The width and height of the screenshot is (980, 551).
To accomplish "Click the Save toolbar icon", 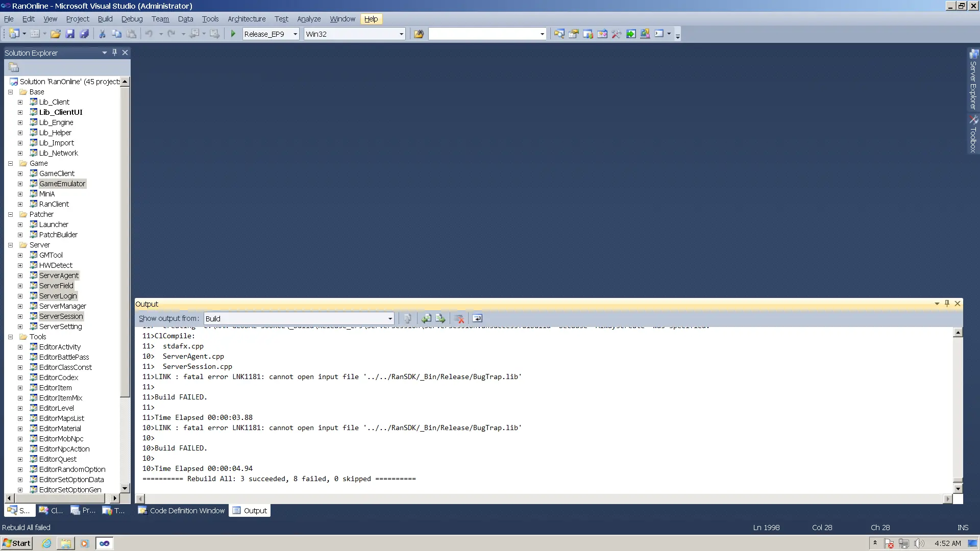I will click(70, 34).
